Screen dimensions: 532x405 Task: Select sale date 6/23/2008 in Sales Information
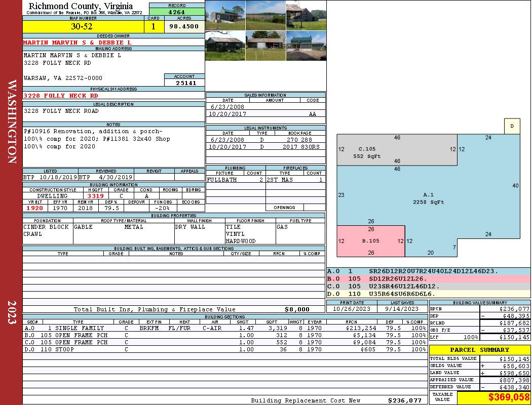click(x=227, y=106)
